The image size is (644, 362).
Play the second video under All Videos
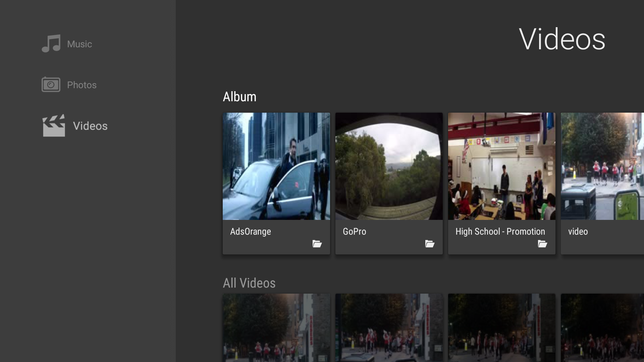click(389, 328)
